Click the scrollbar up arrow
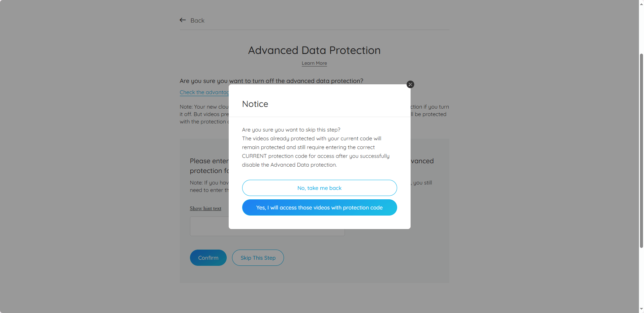Image resolution: width=644 pixels, height=313 pixels. click(x=641, y=3)
